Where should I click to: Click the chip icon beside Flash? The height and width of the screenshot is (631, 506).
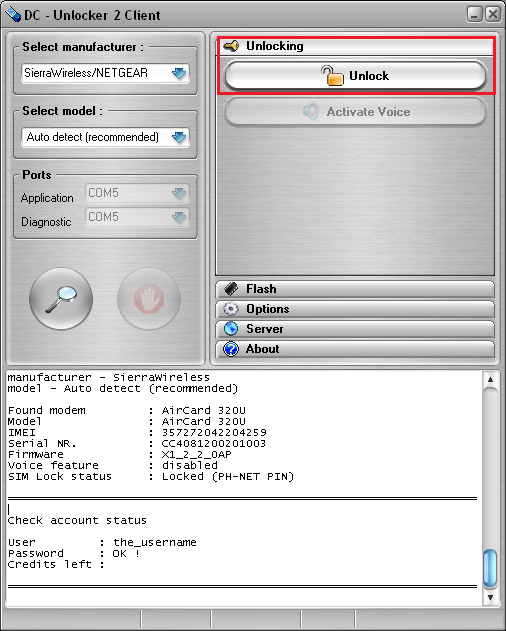[x=231, y=289]
